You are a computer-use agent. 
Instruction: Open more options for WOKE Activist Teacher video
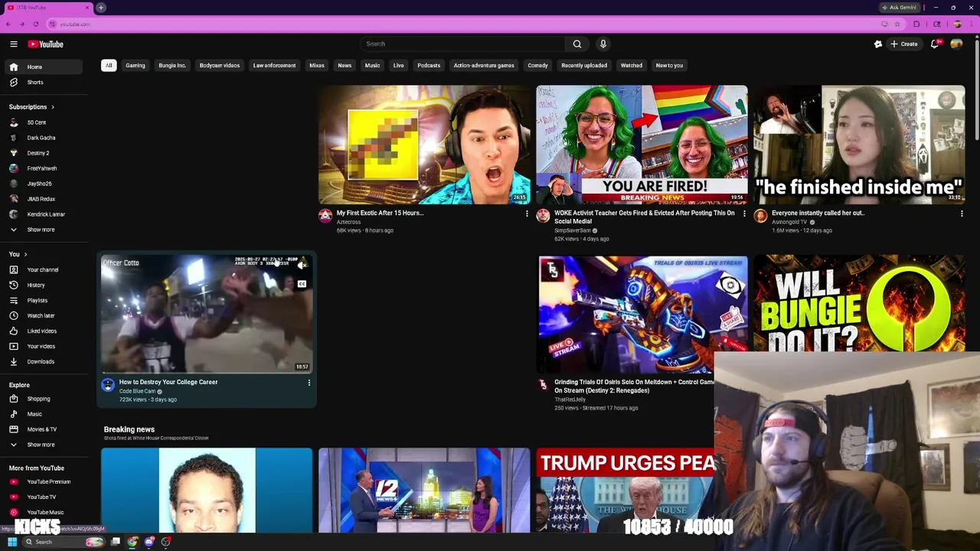point(744,214)
